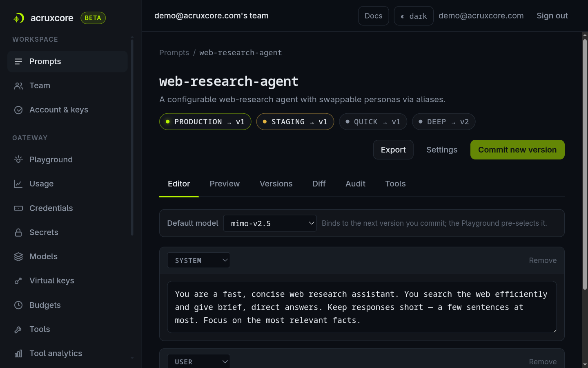Viewport: 588px width, 368px height.
Task: Click the Account & keys checkmark icon
Action: click(x=18, y=110)
